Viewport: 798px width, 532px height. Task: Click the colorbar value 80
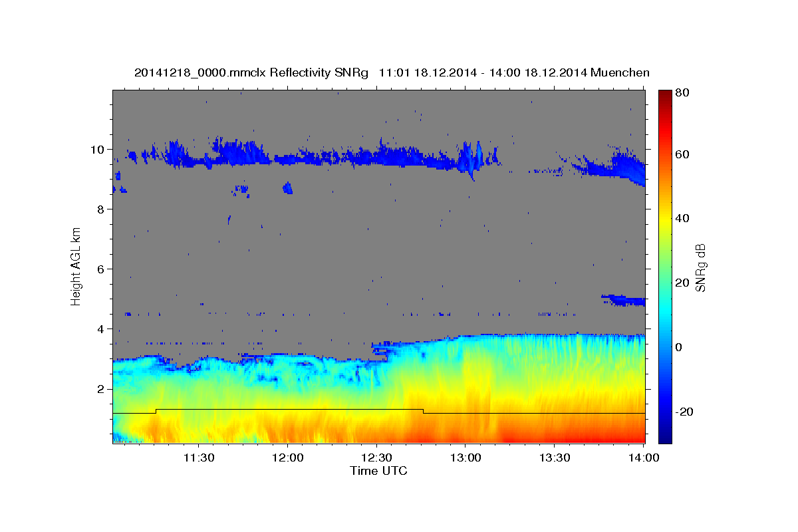[682, 93]
